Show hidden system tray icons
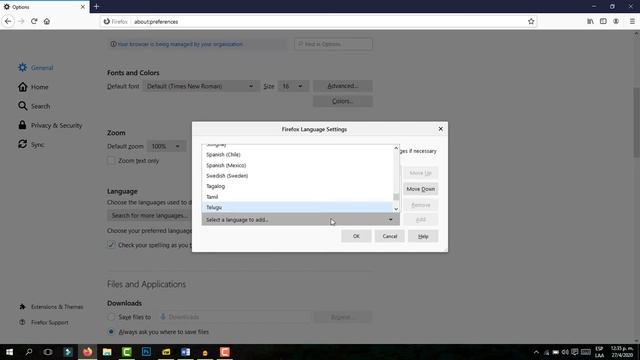The height and width of the screenshot is (360, 640). coord(536,352)
